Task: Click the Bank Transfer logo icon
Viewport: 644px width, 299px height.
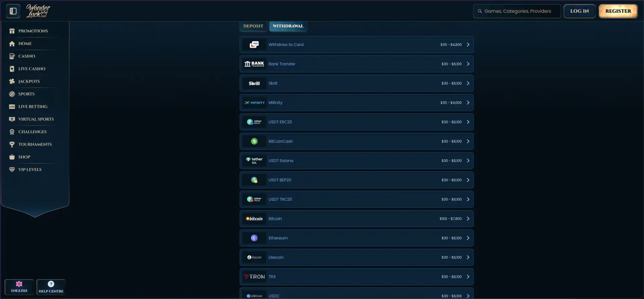Action: point(254,64)
